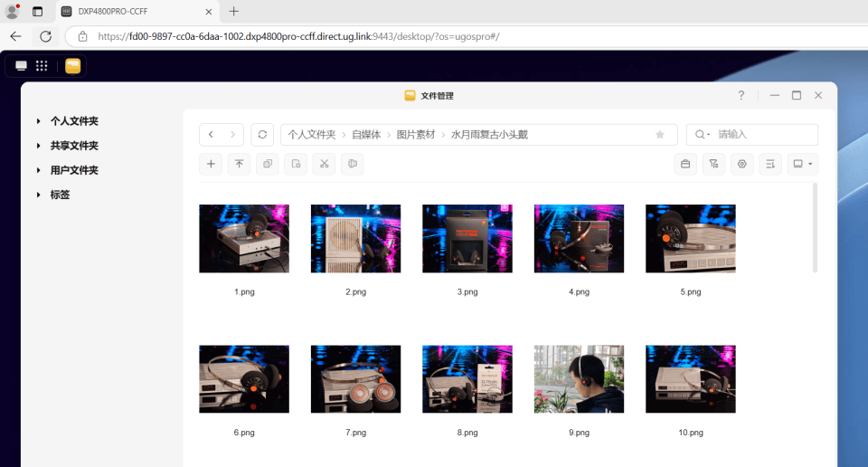Select thumbnail of 3.png
868x467 pixels.
(x=467, y=239)
